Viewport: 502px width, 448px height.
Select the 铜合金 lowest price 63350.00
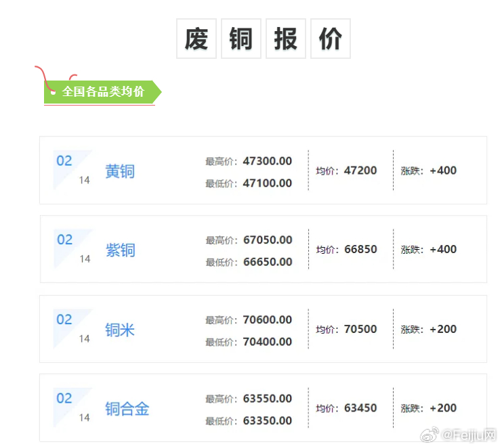point(268,420)
